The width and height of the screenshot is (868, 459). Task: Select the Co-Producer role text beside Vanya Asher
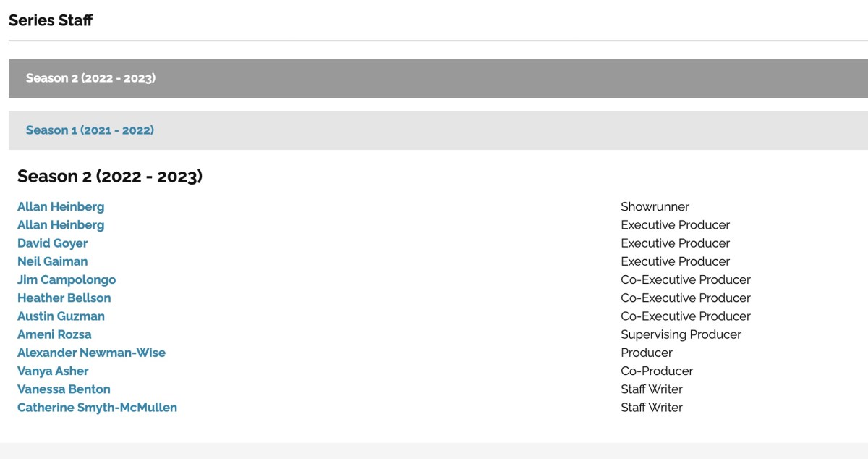(657, 371)
